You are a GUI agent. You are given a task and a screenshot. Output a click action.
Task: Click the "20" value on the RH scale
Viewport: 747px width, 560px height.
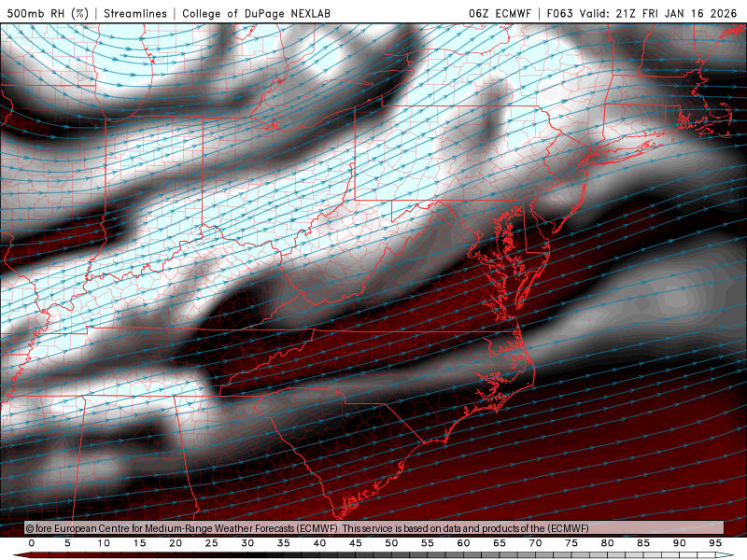(176, 543)
